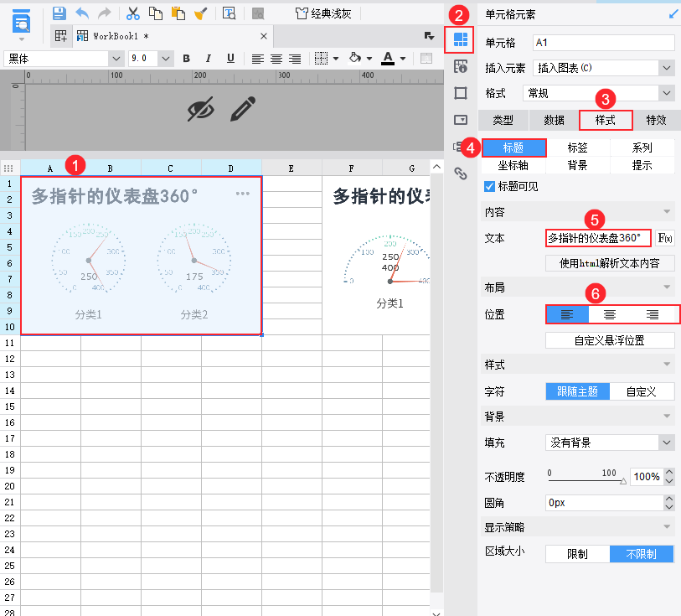
Task: Select center alignment under 位置
Action: [x=611, y=314]
